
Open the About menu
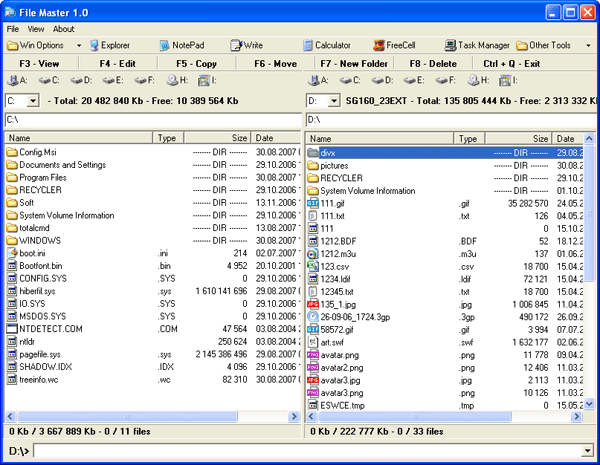pos(64,29)
